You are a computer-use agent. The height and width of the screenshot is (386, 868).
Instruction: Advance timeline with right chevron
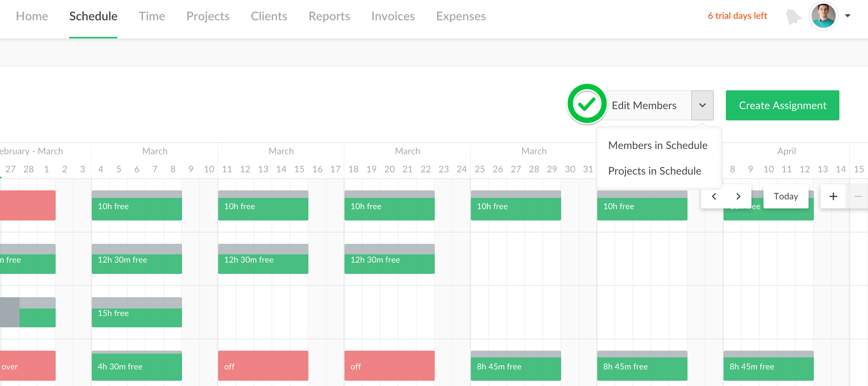[738, 196]
